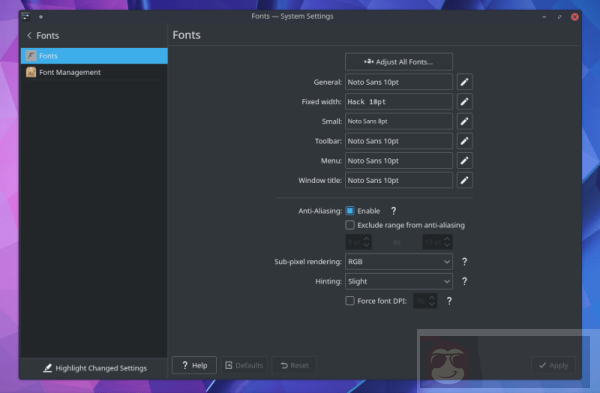Screen dimensions: 600x393
Task: Click the anti-aliasing range start spinbox
Action: click(x=359, y=242)
